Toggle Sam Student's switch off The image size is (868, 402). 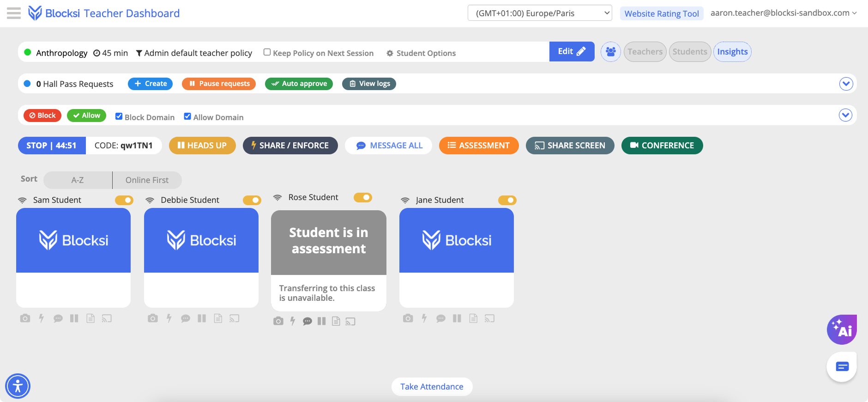[x=124, y=200]
